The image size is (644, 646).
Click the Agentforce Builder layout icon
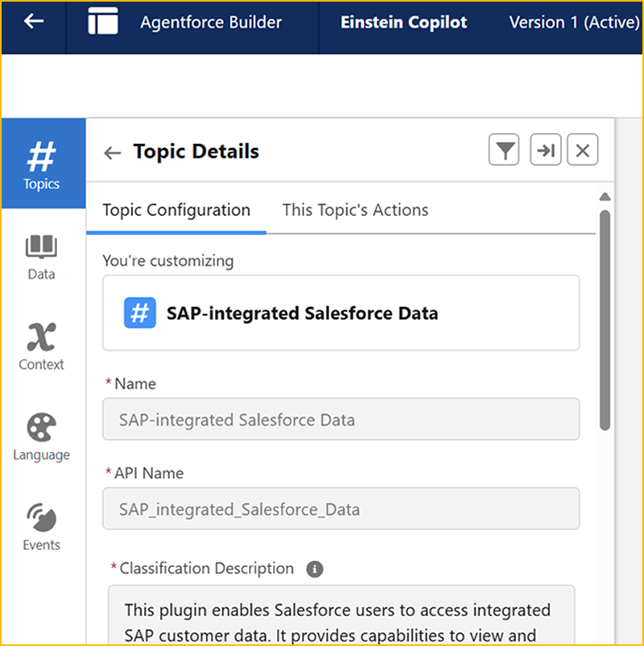[x=103, y=23]
